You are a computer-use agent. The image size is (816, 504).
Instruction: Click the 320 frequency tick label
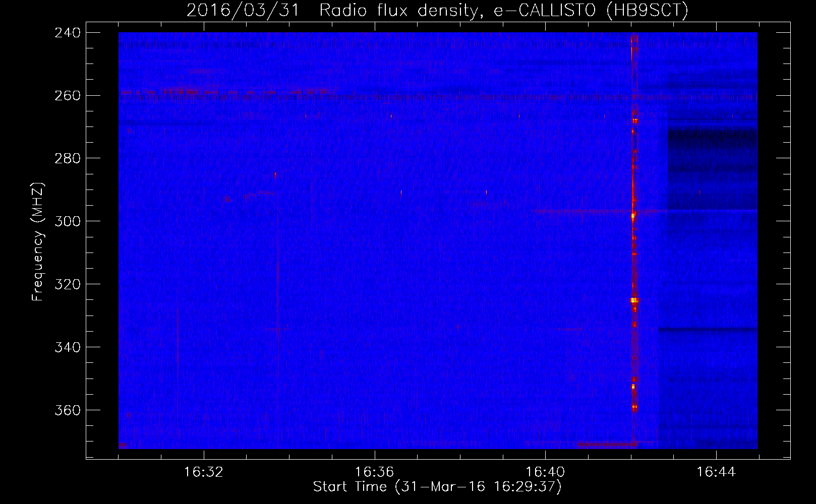68,285
